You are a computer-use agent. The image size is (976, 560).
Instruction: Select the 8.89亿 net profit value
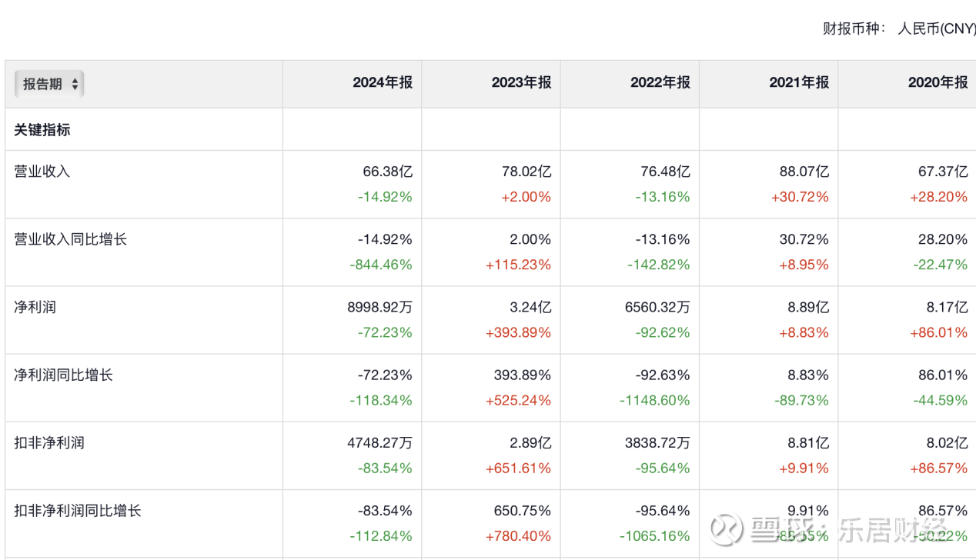click(808, 307)
